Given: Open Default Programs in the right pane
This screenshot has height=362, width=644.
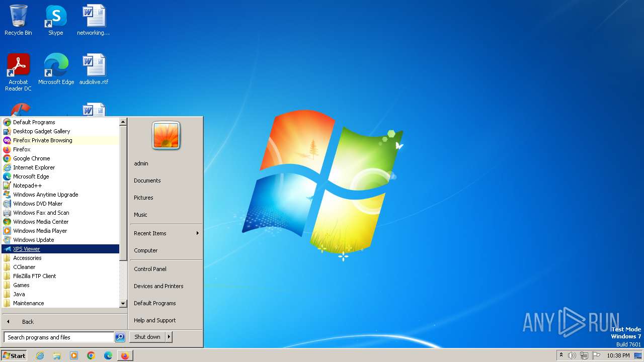Looking at the screenshot, I should pos(166,303).
